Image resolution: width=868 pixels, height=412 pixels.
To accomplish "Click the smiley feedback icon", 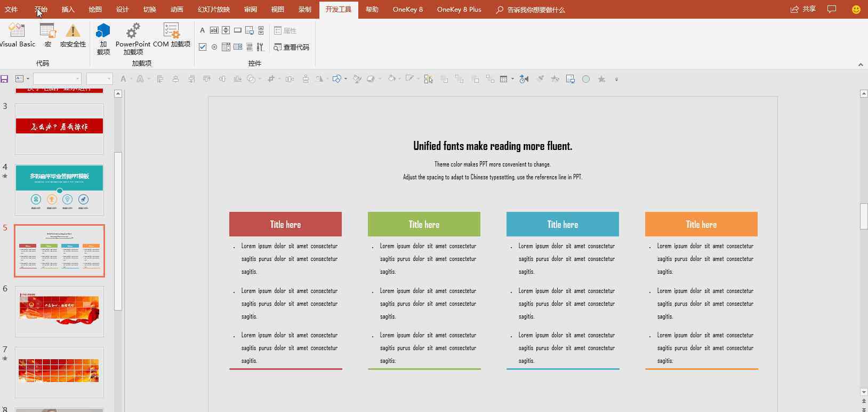I will pyautogui.click(x=856, y=9).
